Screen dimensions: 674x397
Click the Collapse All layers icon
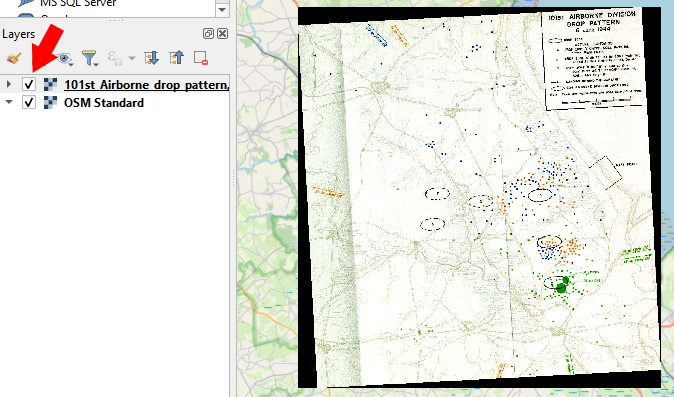[176, 58]
